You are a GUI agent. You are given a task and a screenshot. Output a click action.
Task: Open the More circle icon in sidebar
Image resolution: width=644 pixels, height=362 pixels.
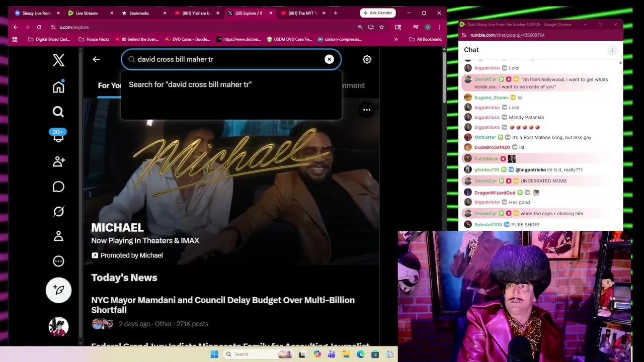tap(58, 261)
